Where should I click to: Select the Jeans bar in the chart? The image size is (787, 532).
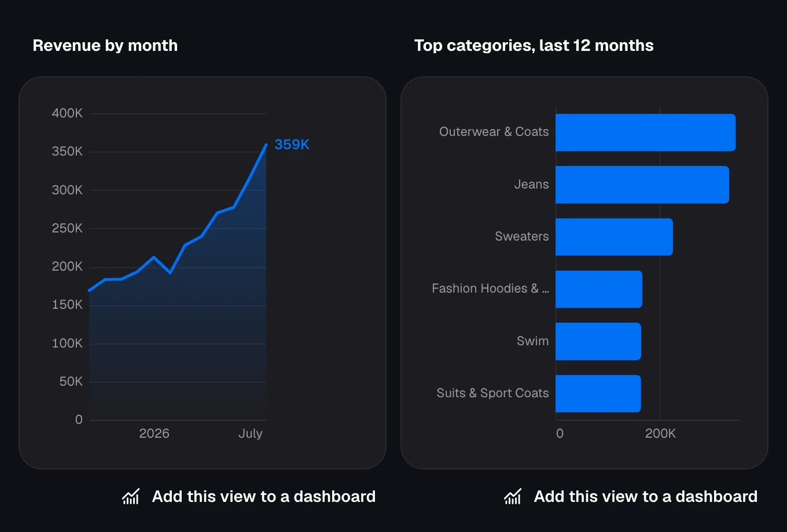click(x=642, y=184)
